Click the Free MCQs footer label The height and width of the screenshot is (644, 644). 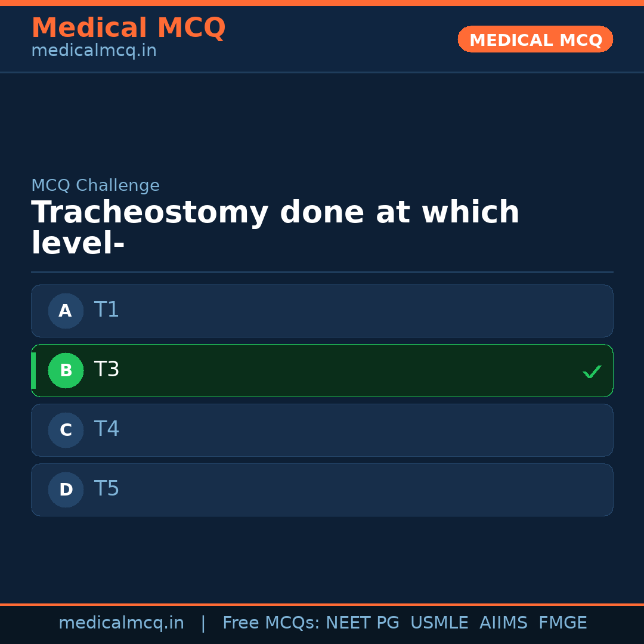coord(271,623)
